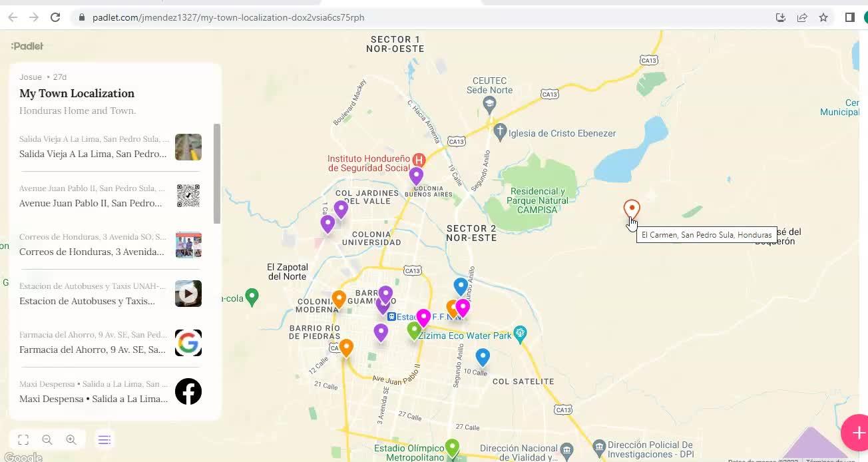This screenshot has height=462, width=868.
Task: Select the red El Carmen map pin
Action: coord(632,210)
